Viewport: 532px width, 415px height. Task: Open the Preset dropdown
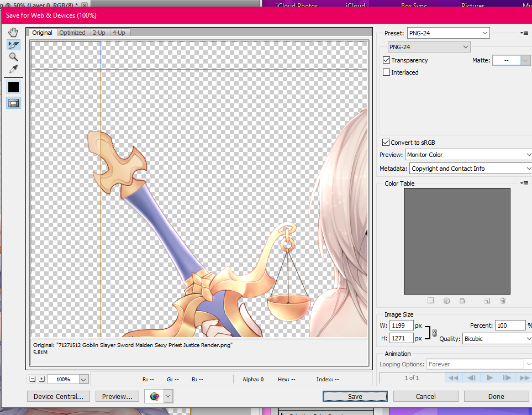pyautogui.click(x=448, y=33)
